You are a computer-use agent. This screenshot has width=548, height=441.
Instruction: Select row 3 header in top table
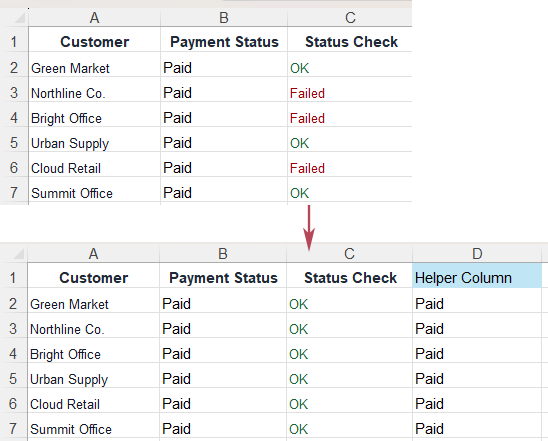pos(14,93)
